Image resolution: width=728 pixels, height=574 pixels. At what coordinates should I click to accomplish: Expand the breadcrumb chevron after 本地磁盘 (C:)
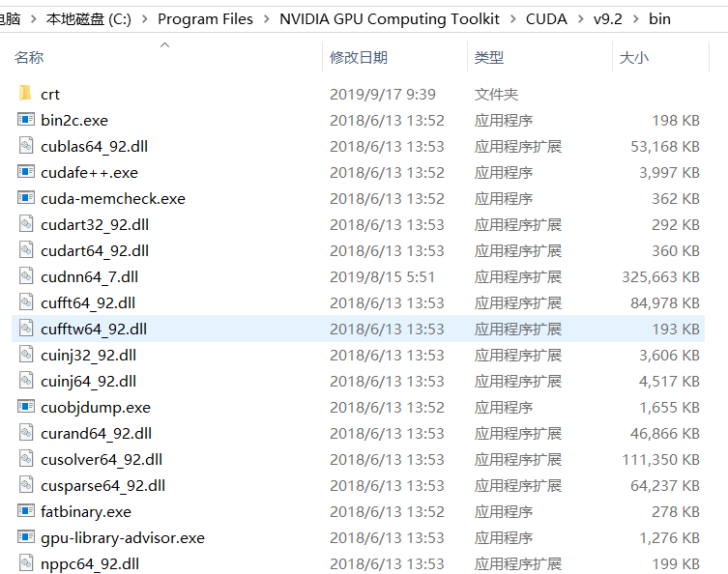tap(144, 19)
